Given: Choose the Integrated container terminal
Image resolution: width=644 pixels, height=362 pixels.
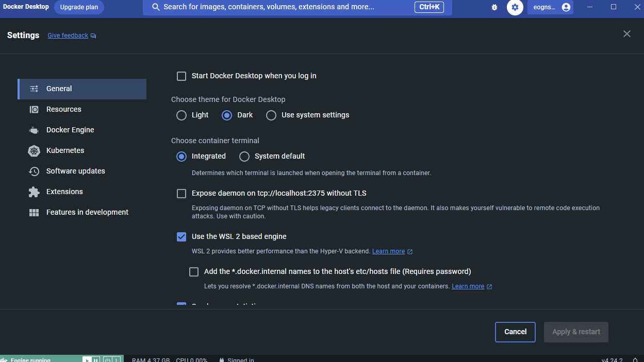Looking at the screenshot, I should (x=181, y=157).
